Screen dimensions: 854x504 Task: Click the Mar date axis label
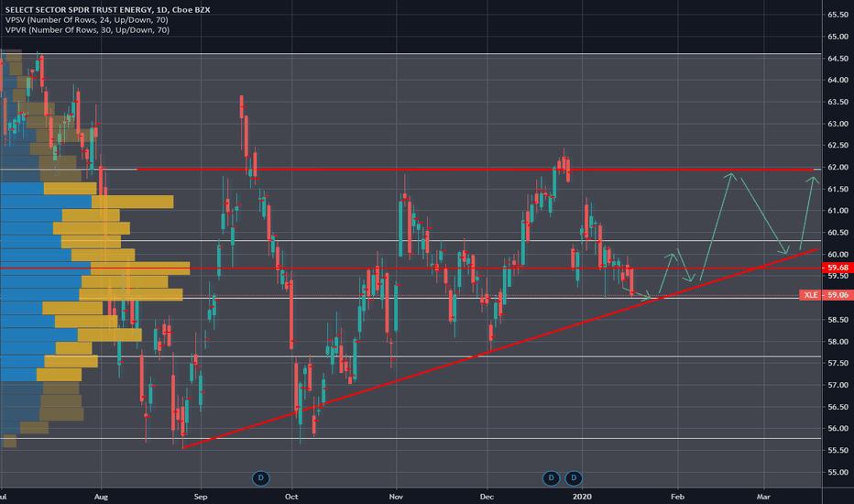(763, 497)
